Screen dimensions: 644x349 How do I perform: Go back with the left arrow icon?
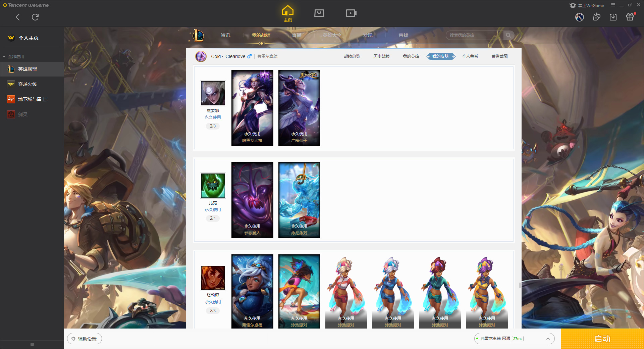pos(18,17)
